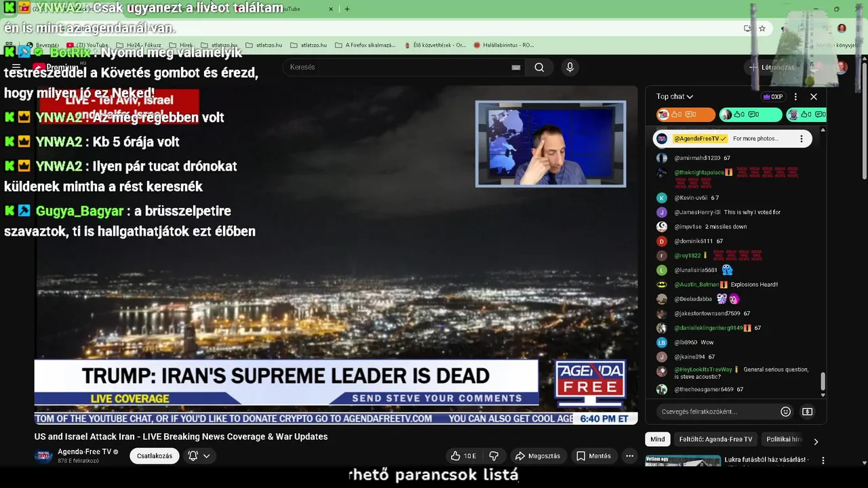Activate voice search microphone
The image size is (868, 488).
(570, 67)
